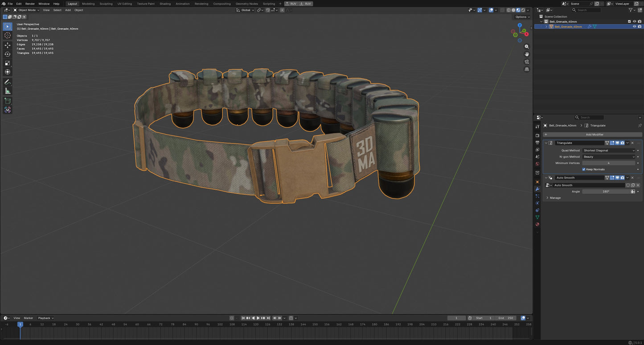Open the Object Mode dropdown

click(x=26, y=10)
